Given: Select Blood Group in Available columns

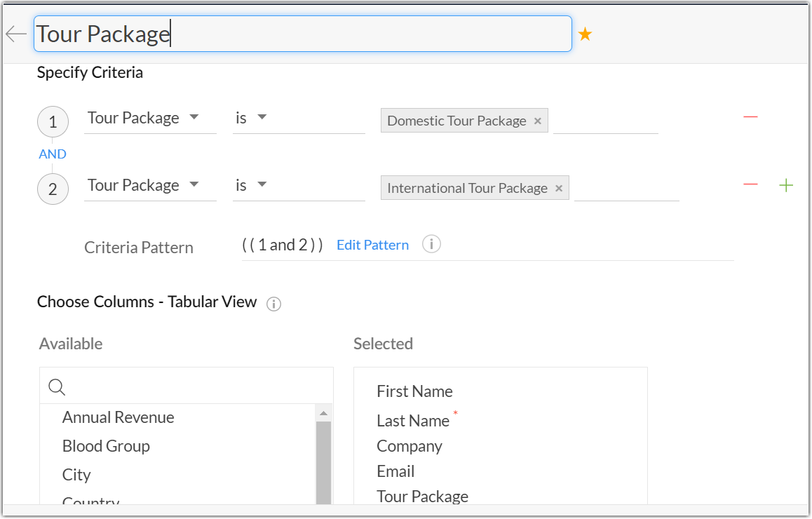Looking at the screenshot, I should (x=106, y=446).
